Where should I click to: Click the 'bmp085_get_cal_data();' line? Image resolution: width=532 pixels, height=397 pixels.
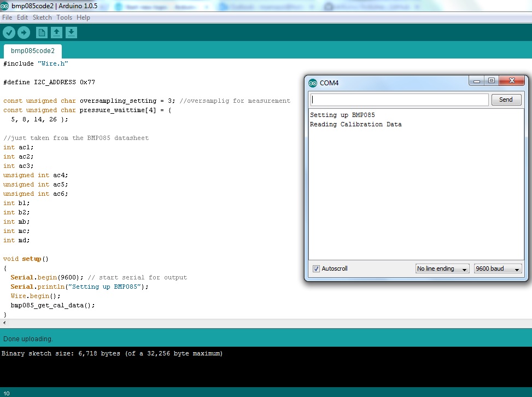click(x=52, y=305)
